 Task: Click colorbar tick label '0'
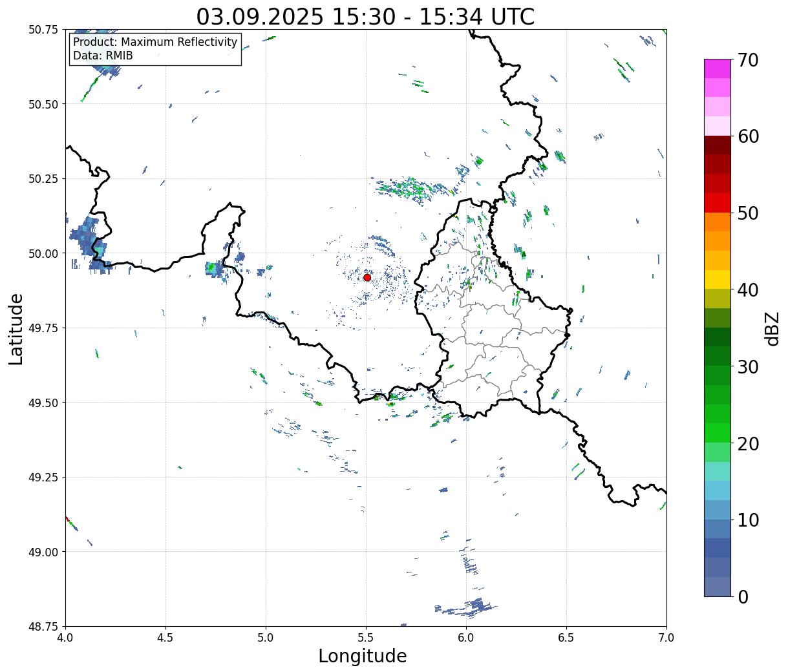pyautogui.click(x=742, y=596)
